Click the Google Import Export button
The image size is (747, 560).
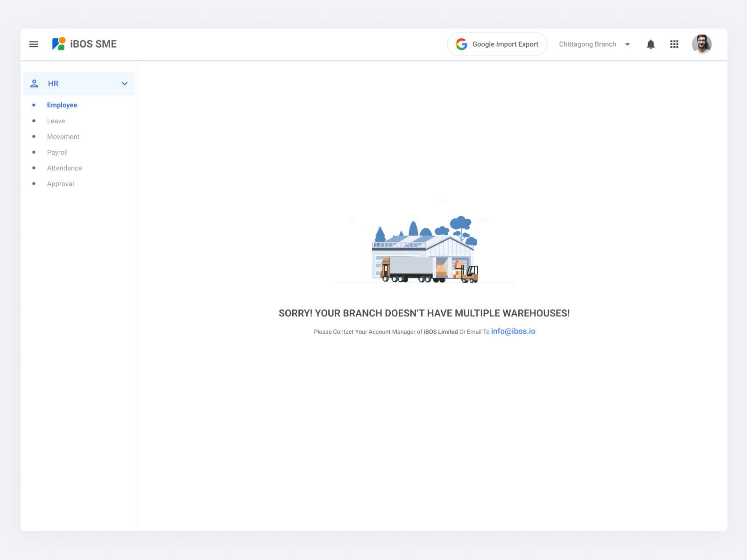497,44
